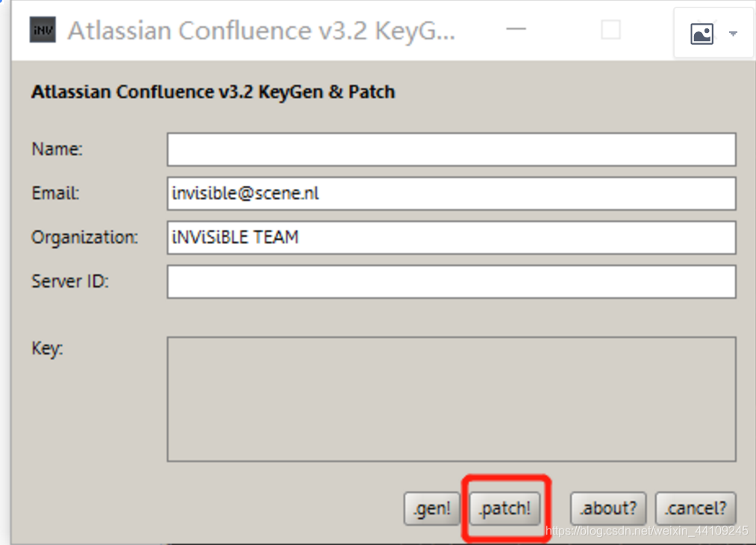Click the 'Key:' label
The height and width of the screenshot is (545, 756).
click(47, 348)
